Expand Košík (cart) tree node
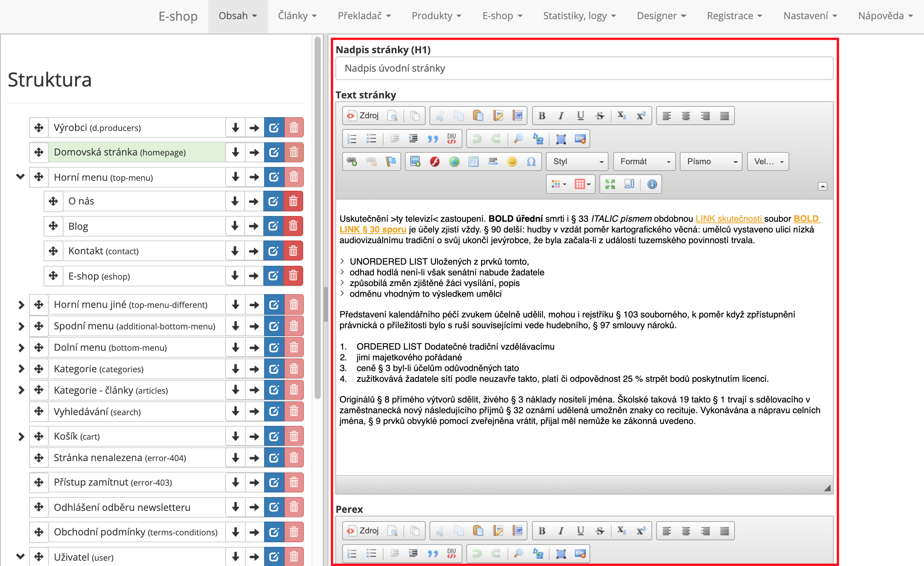The image size is (924, 566). coord(21,437)
